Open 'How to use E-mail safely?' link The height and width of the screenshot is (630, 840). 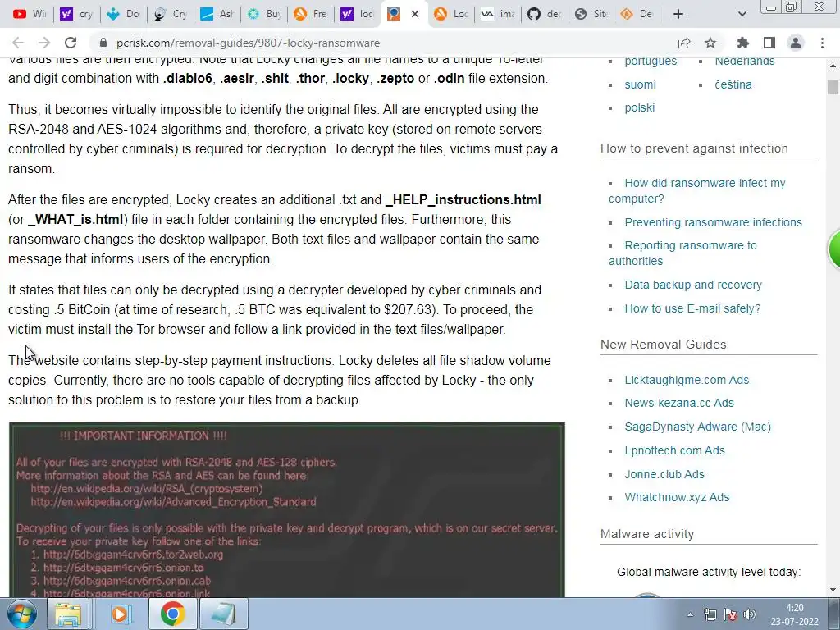tap(692, 308)
